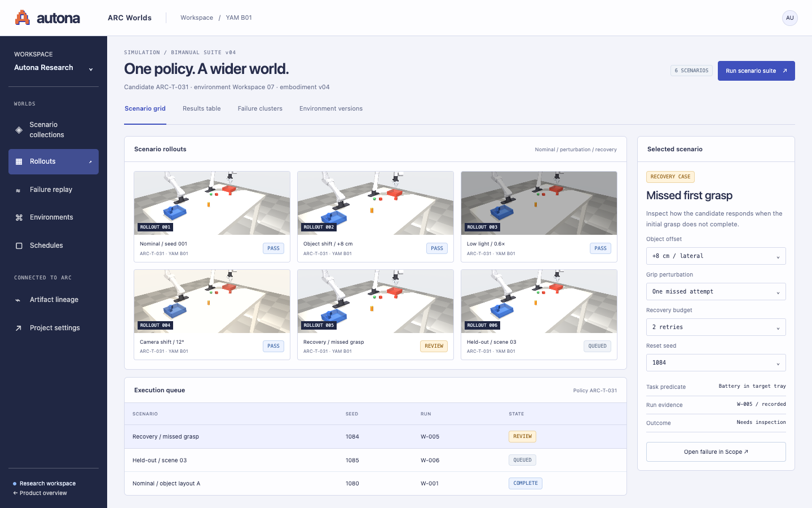Switch to Failure clusters tab
This screenshot has width=812, height=508.
point(260,108)
